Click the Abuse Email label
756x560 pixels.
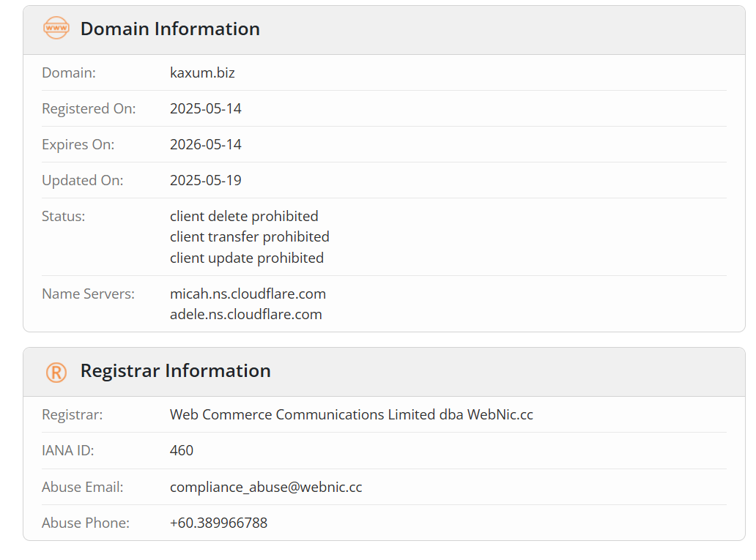83,487
